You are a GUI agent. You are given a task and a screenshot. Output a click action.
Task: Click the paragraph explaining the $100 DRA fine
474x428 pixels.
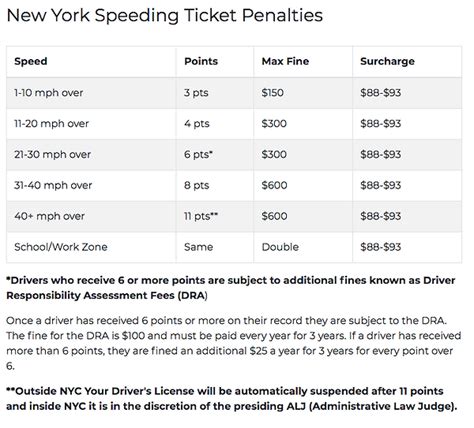(x=234, y=343)
